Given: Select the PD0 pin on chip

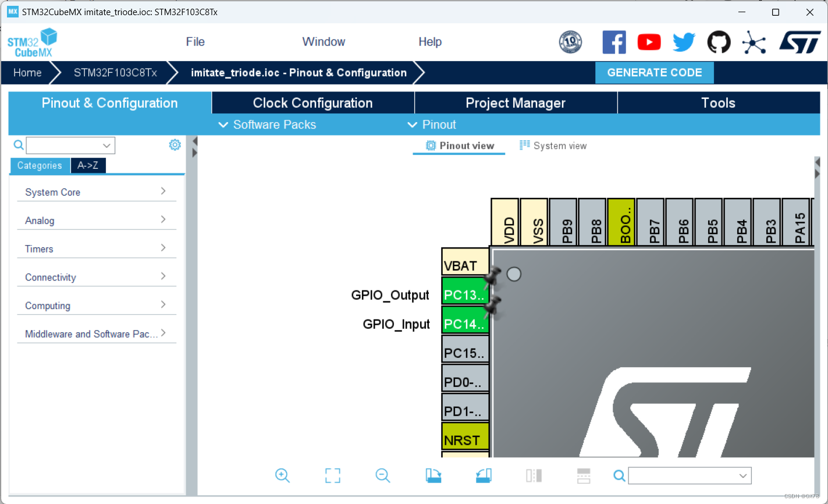Looking at the screenshot, I should click(x=465, y=378).
